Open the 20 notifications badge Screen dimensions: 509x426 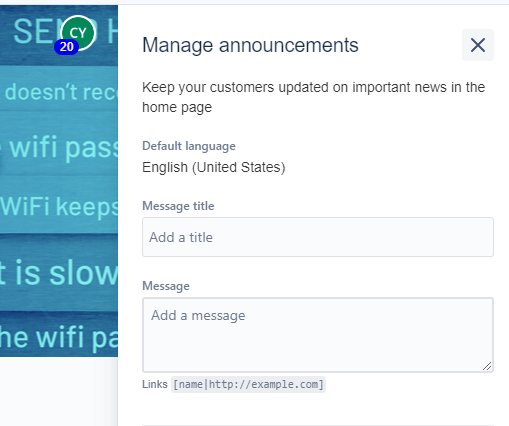[67, 47]
